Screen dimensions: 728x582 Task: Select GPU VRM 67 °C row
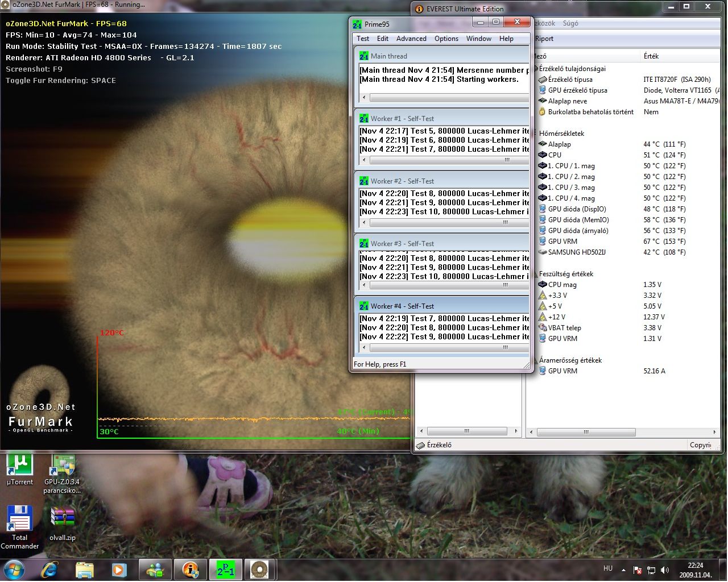coord(628,242)
